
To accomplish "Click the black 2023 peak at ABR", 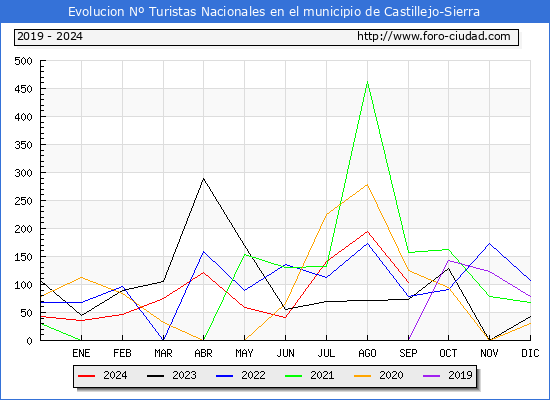I will pos(203,179).
